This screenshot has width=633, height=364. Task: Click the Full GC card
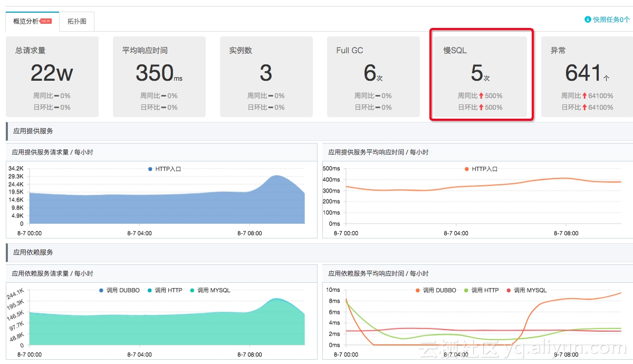tap(373, 76)
